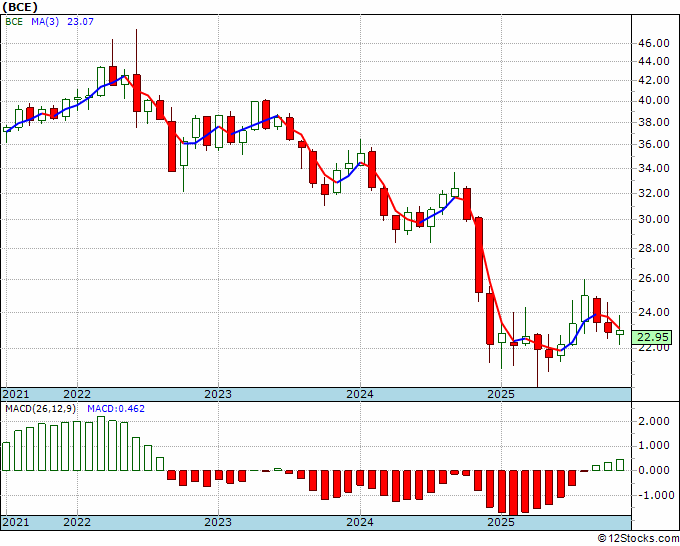
Task: Click 2023 on the MACD panel time axis
Action: 218,522
